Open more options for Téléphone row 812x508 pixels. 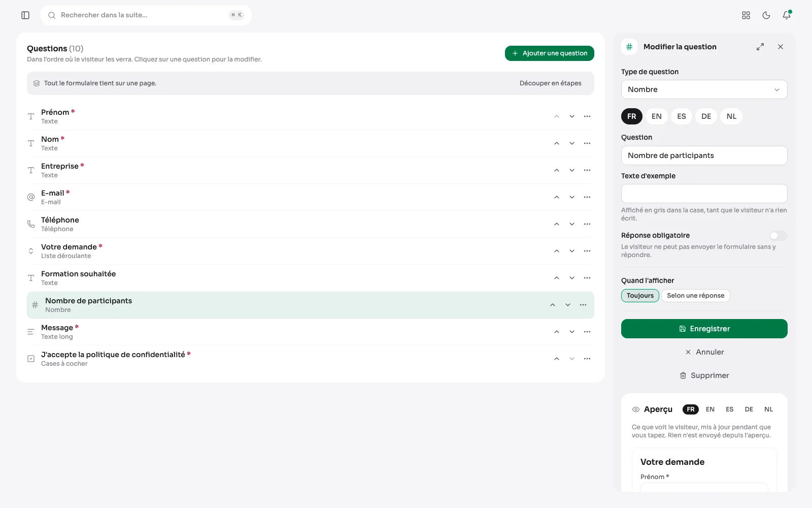point(587,224)
